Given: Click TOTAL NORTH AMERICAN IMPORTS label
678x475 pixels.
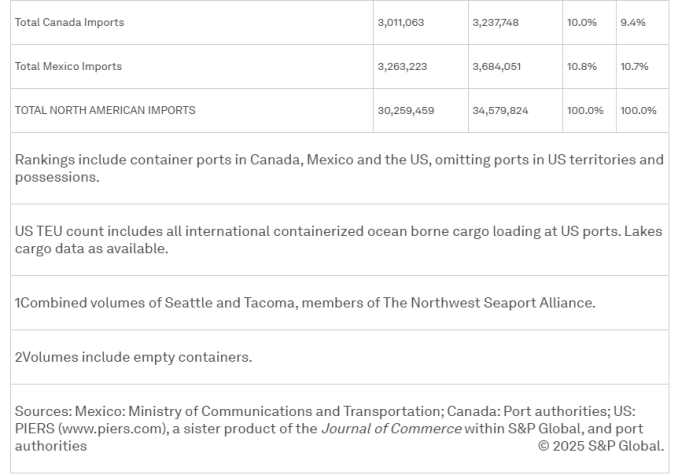Looking at the screenshot, I should click(x=105, y=111).
